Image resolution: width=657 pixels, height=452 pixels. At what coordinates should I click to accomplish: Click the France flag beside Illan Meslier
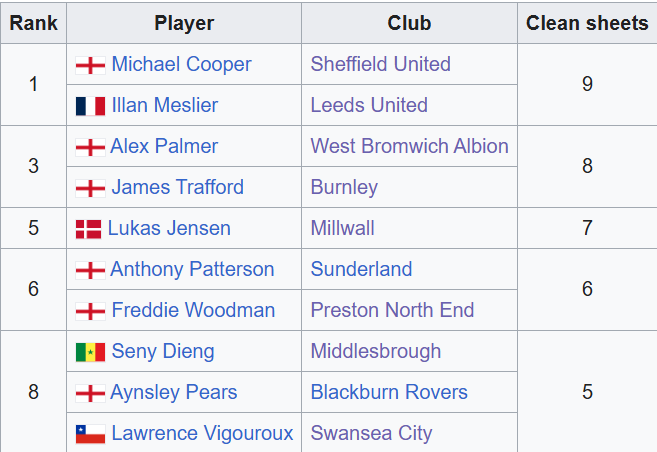(x=90, y=106)
